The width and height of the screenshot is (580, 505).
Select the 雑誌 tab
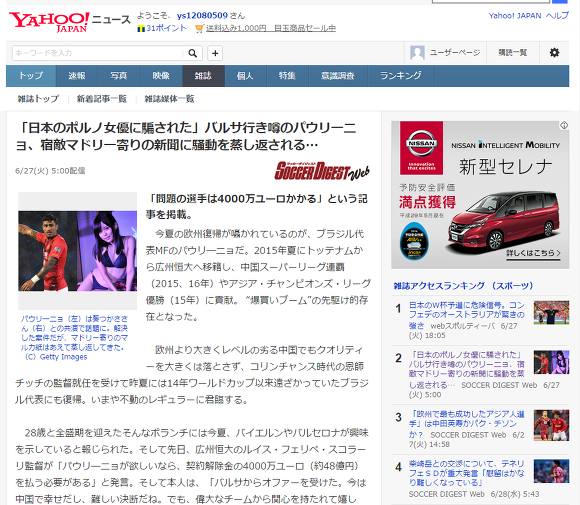[203, 76]
